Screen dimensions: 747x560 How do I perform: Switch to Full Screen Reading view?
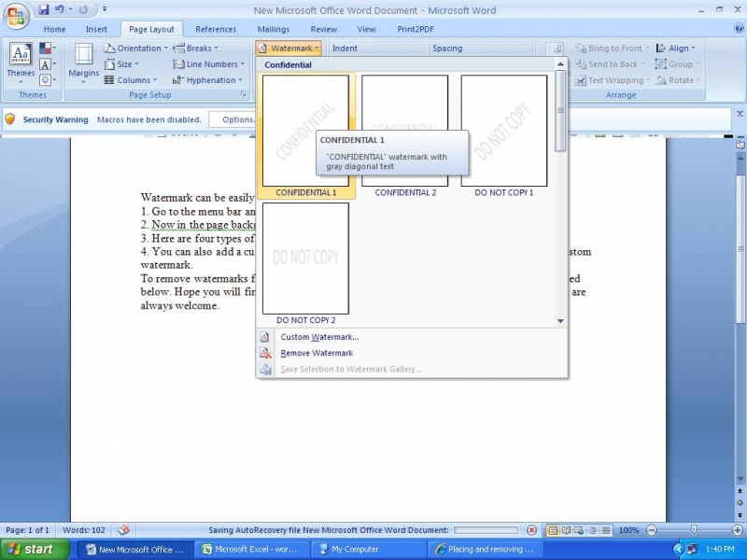[x=566, y=530]
